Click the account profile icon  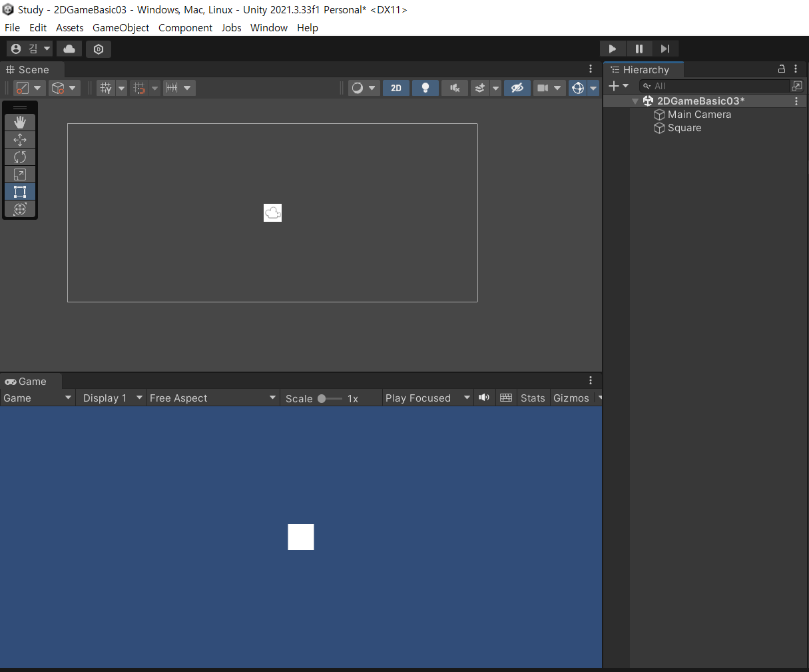[x=17, y=49]
